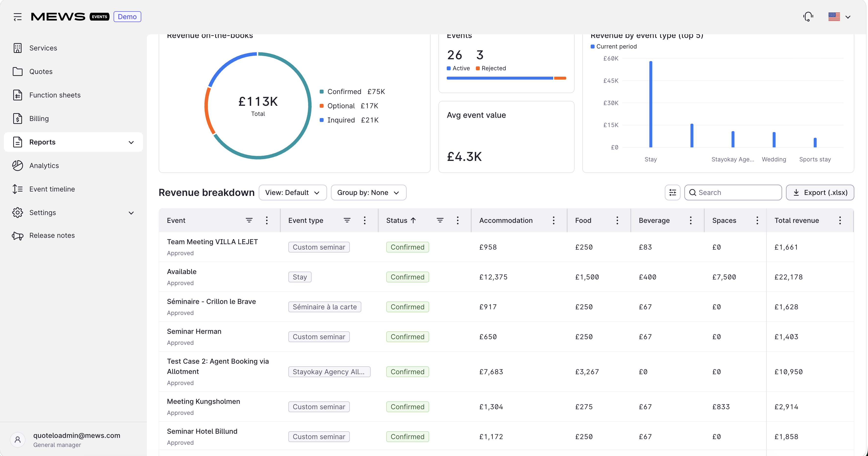
Task: Select Analytics in the sidebar
Action: coord(73,166)
